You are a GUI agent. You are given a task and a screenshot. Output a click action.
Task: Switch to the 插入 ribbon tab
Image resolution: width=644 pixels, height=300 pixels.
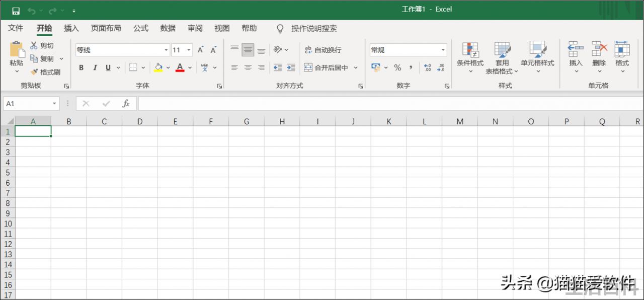[71, 28]
